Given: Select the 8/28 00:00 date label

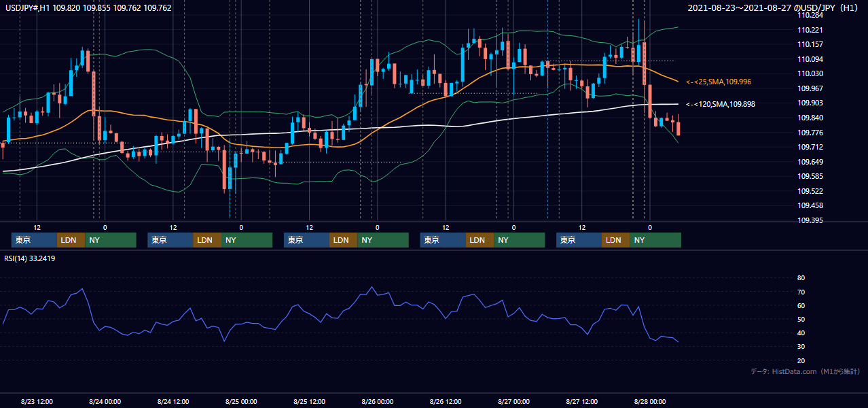Looking at the screenshot, I should pyautogui.click(x=649, y=401).
